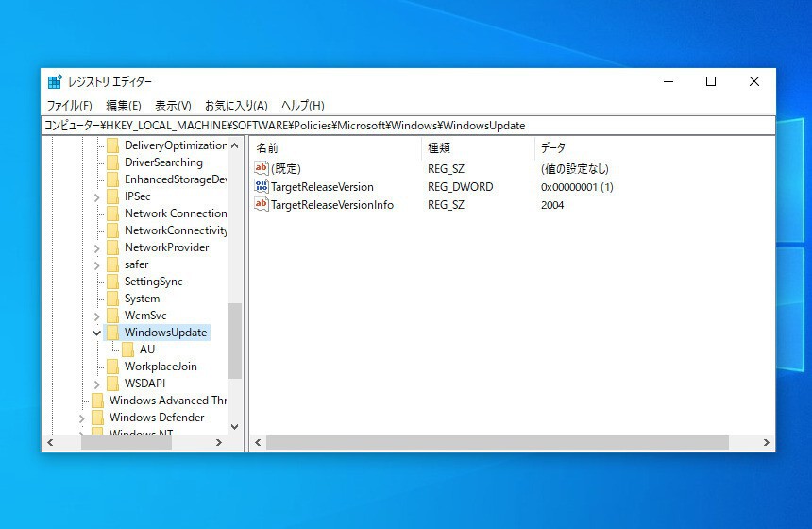The width and height of the screenshot is (812, 529).
Task: Click the DeliveryOptimization folder icon
Action: (113, 145)
